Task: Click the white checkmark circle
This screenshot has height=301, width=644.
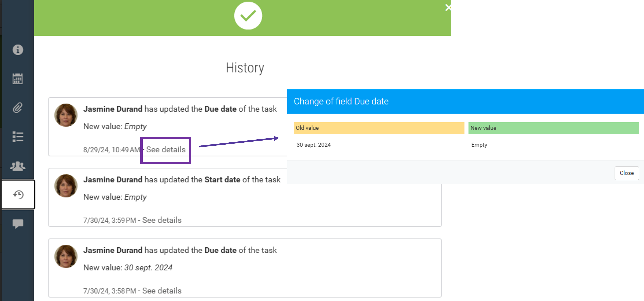Action: click(x=248, y=16)
